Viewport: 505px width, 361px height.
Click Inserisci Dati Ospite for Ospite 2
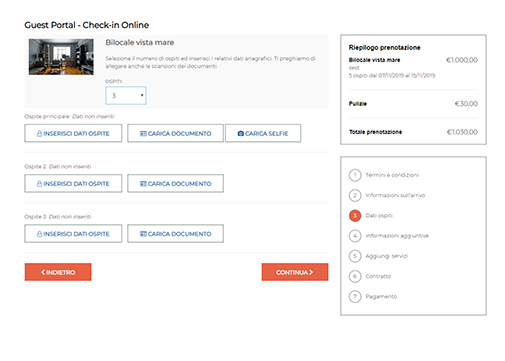coord(73,184)
